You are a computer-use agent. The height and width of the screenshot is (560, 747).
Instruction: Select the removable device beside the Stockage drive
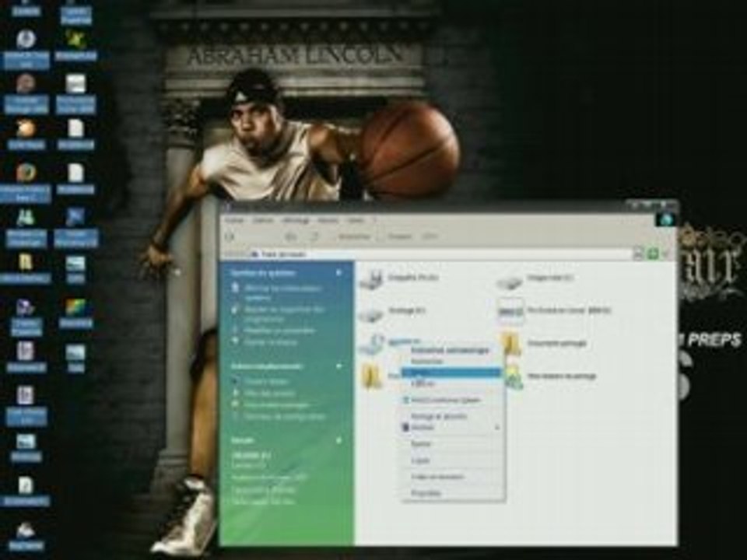510,311
